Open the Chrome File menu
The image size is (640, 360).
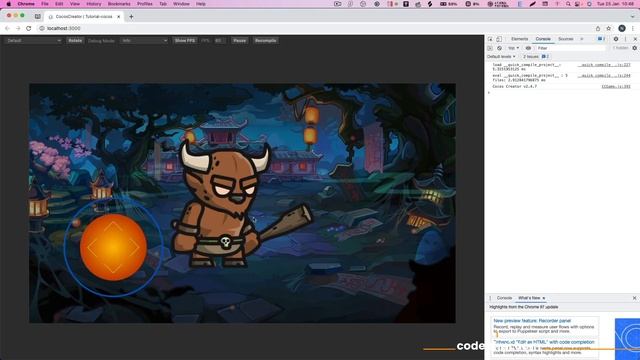(45, 4)
